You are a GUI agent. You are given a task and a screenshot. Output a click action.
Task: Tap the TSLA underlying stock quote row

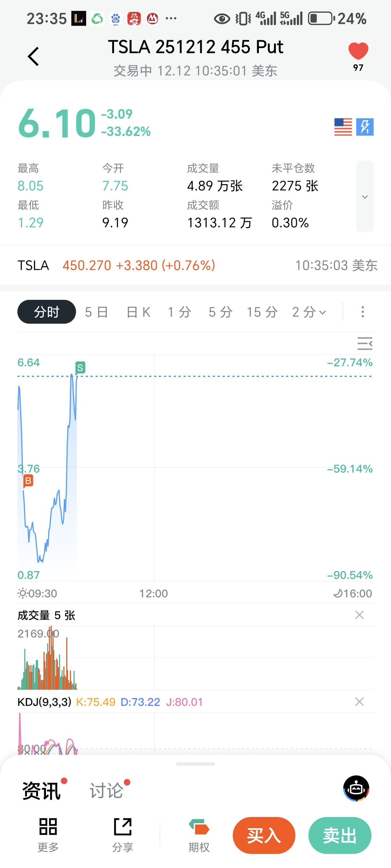(x=195, y=265)
